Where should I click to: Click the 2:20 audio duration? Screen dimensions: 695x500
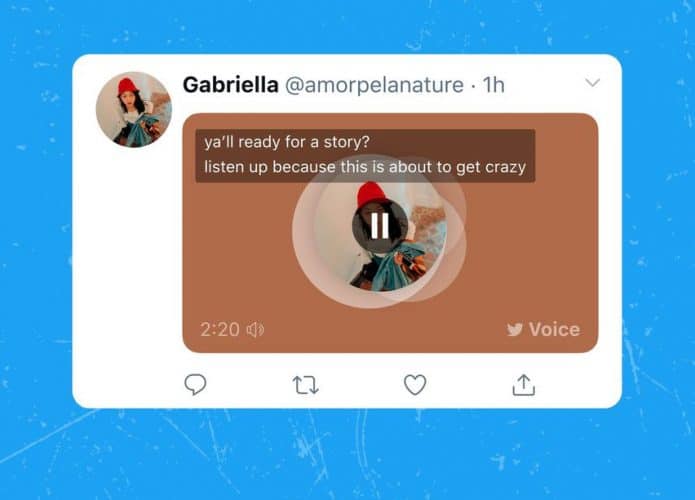click(x=220, y=329)
